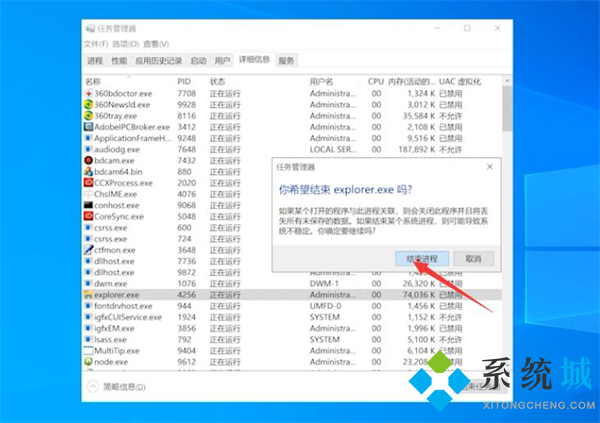Image resolution: width=600 pixels, height=423 pixels.
Task: Click the ApplicationFrameHost process icon
Action: 88,138
